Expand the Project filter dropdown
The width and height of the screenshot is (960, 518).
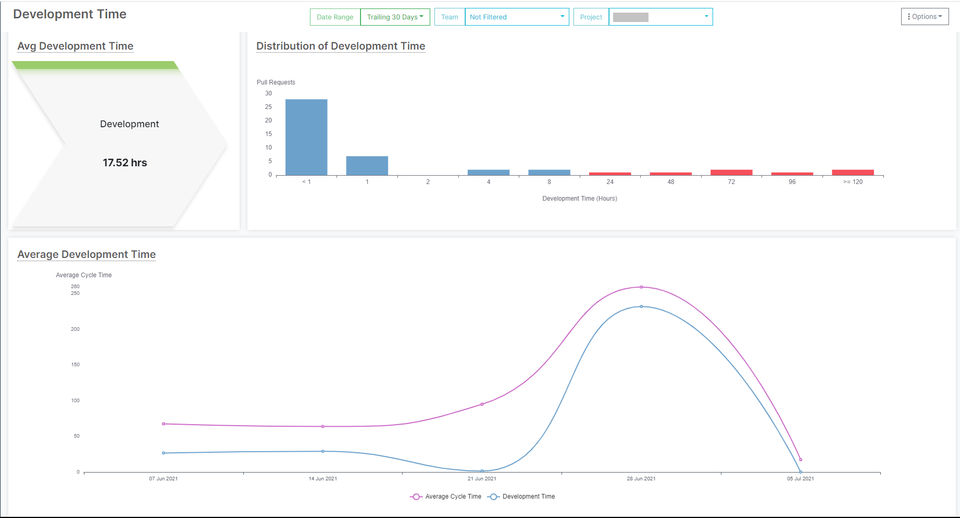[x=661, y=17]
